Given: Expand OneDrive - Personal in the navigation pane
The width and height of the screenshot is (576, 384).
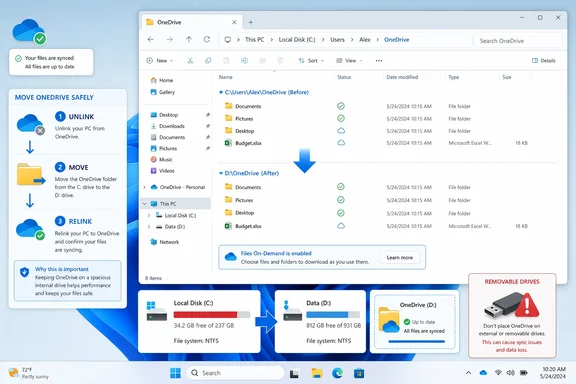Looking at the screenshot, I should pyautogui.click(x=144, y=187).
